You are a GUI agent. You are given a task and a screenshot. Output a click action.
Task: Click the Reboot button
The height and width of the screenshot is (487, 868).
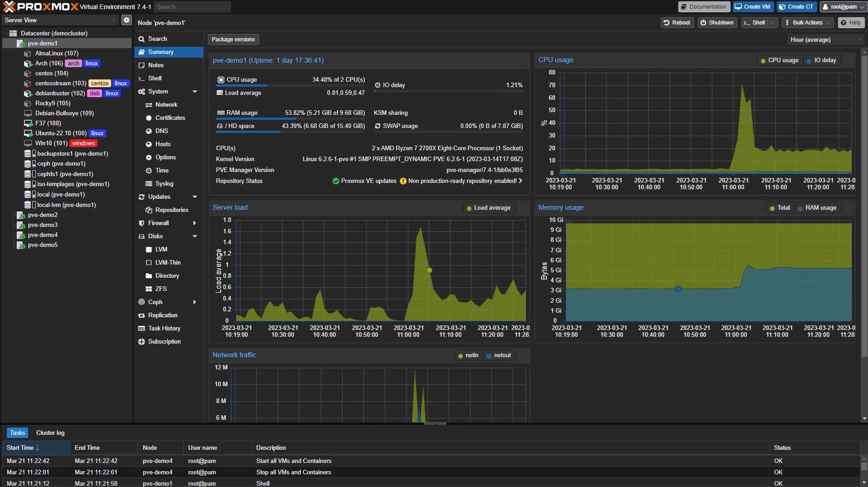(x=677, y=23)
